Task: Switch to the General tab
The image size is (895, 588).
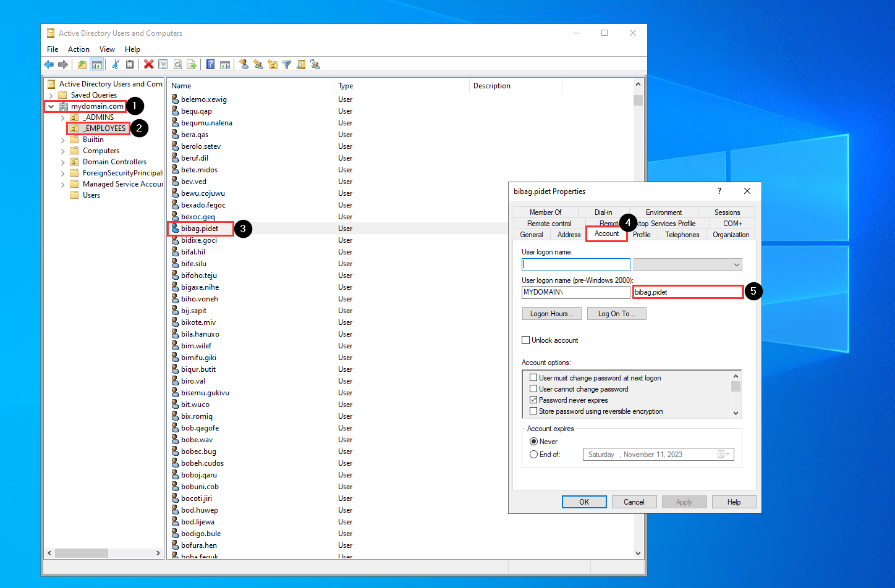Action: (x=532, y=235)
